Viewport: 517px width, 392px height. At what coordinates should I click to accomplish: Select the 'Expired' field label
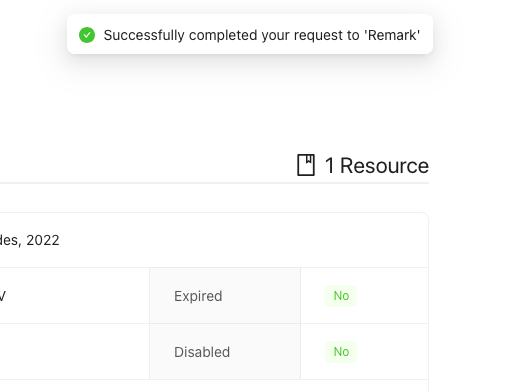point(198,296)
